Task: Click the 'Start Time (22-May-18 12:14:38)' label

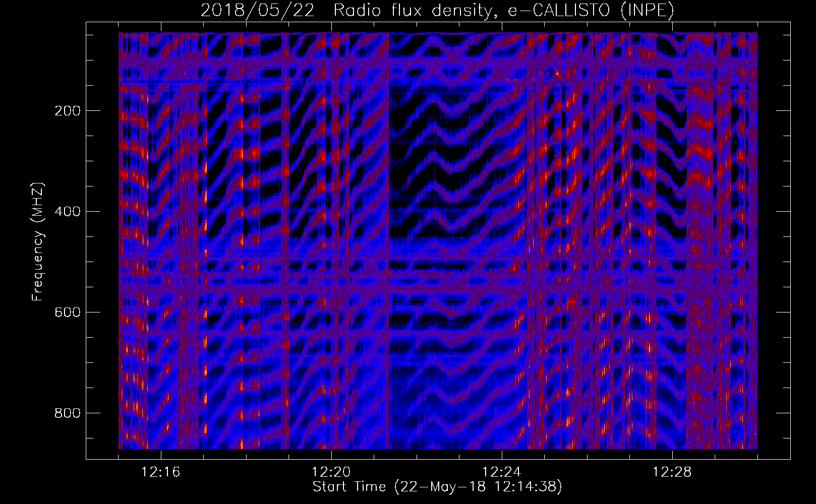Action: tap(437, 487)
